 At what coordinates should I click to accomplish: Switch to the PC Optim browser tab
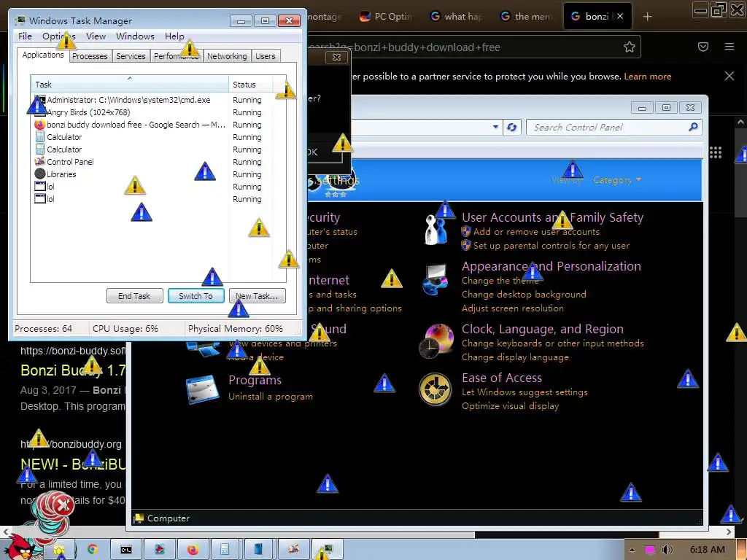(x=386, y=16)
